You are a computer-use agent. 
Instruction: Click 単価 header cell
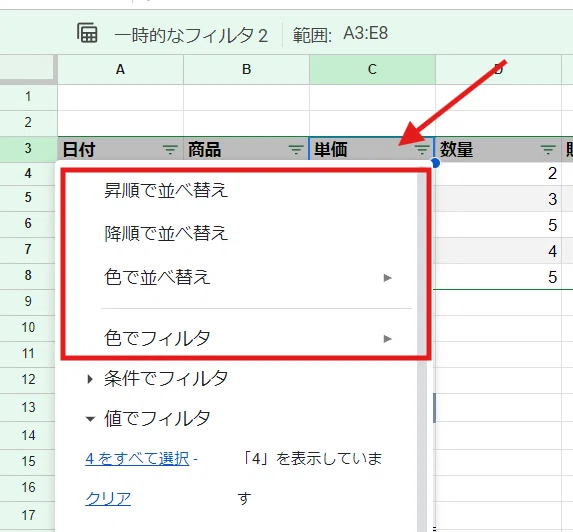[372, 149]
